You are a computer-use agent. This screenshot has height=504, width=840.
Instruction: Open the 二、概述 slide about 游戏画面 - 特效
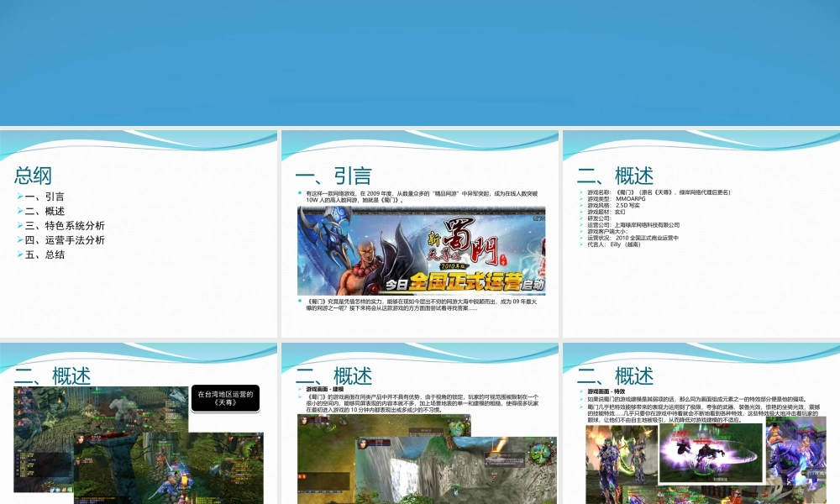(701, 423)
